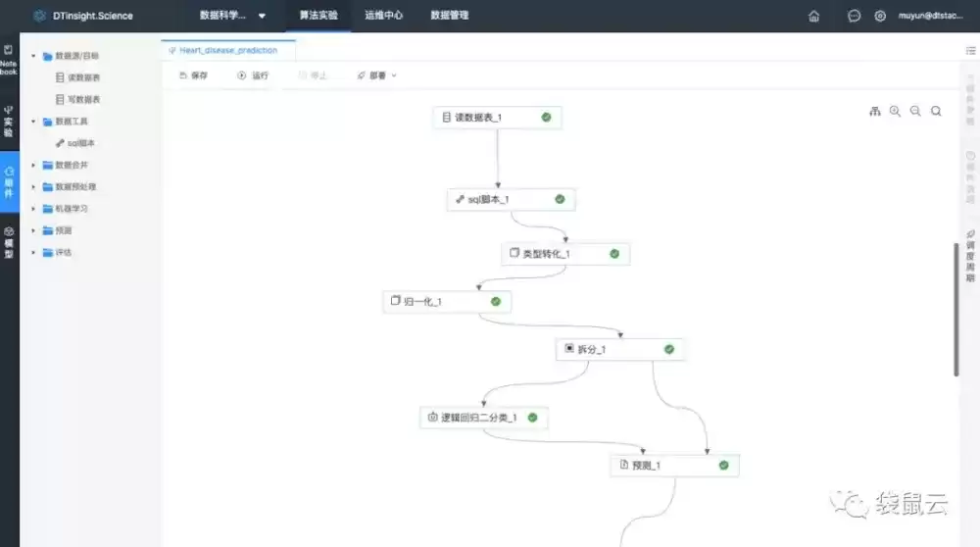The image size is (980, 547).
Task: Open the settings gear icon
Action: pos(880,16)
